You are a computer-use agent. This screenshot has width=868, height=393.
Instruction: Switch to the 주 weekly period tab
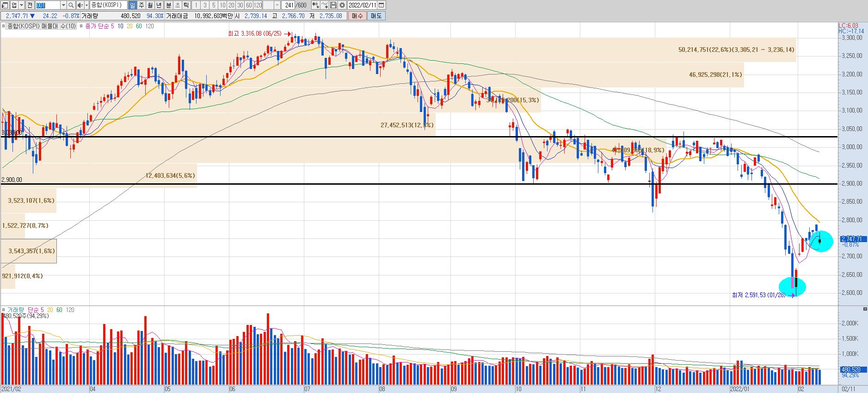coord(141,5)
